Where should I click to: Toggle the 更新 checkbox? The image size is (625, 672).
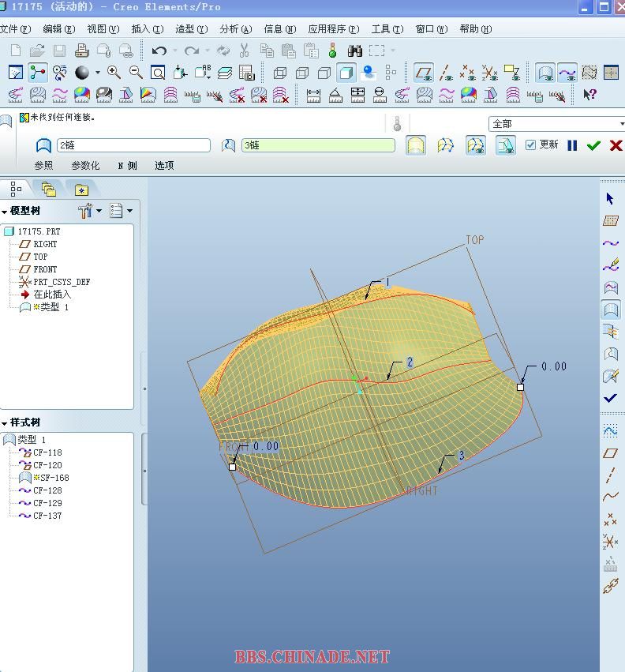pyautogui.click(x=530, y=145)
